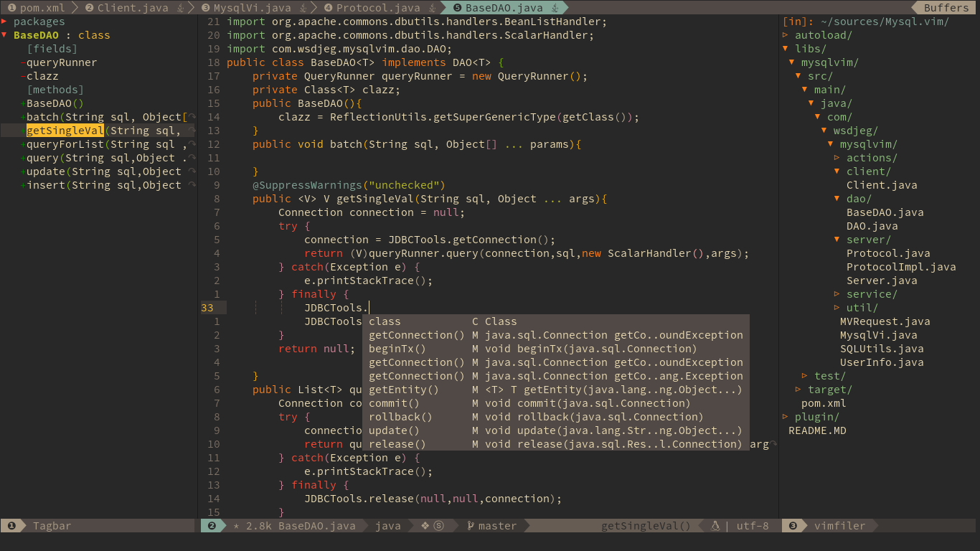Collapse the BaseDAO class node in Tagbar
Screen dimensions: 980x551
[x=4, y=35]
